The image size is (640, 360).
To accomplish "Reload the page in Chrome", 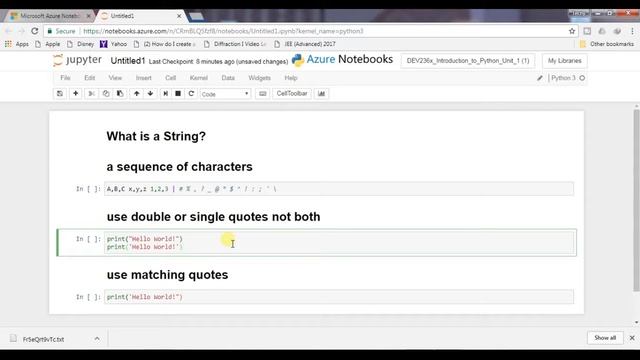I will point(35,31).
